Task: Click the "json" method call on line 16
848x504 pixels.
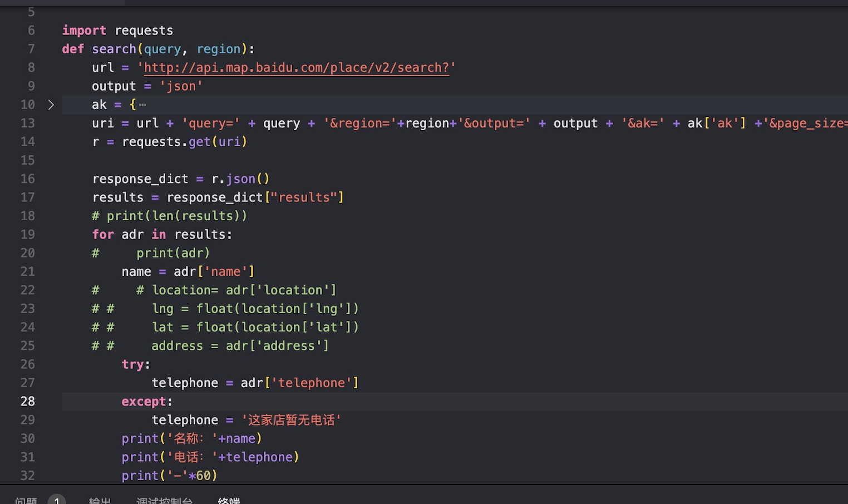Action: (x=241, y=179)
